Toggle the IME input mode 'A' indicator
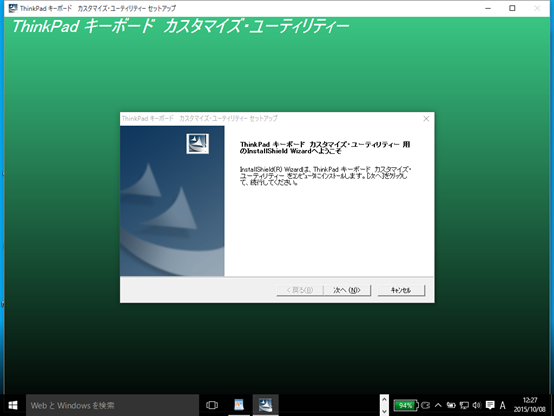This screenshot has width=554, height=416. (502, 405)
